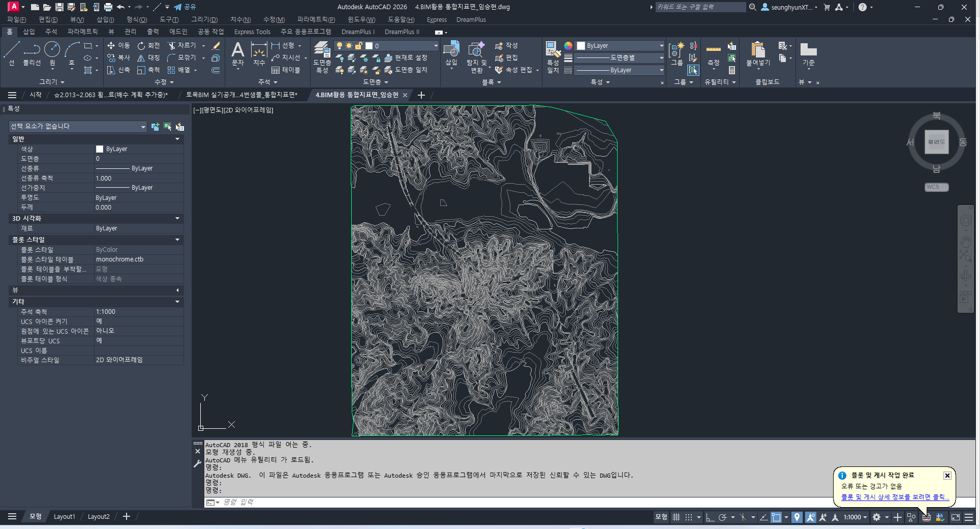Screen dimensions: 980x529
Task: Toggle object snap in status bar
Action: tap(776, 517)
